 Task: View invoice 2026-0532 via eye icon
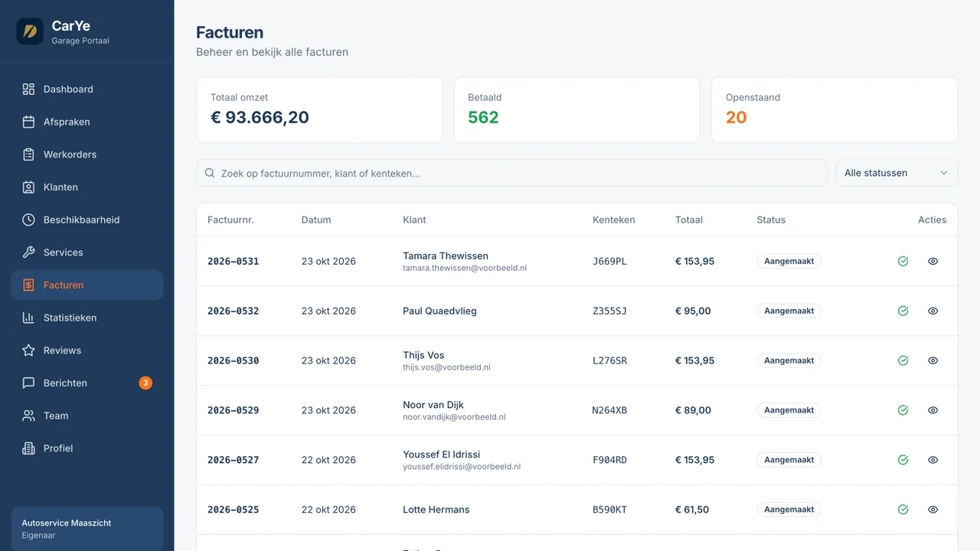click(x=933, y=311)
